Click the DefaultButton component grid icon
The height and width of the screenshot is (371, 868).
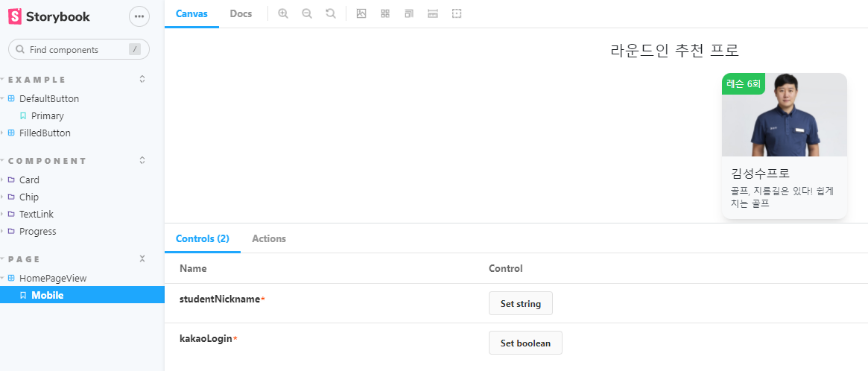point(11,98)
